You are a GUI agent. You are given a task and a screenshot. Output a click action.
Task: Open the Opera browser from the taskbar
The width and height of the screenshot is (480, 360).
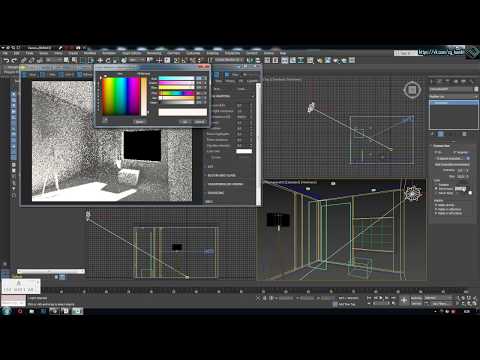pos(20,311)
